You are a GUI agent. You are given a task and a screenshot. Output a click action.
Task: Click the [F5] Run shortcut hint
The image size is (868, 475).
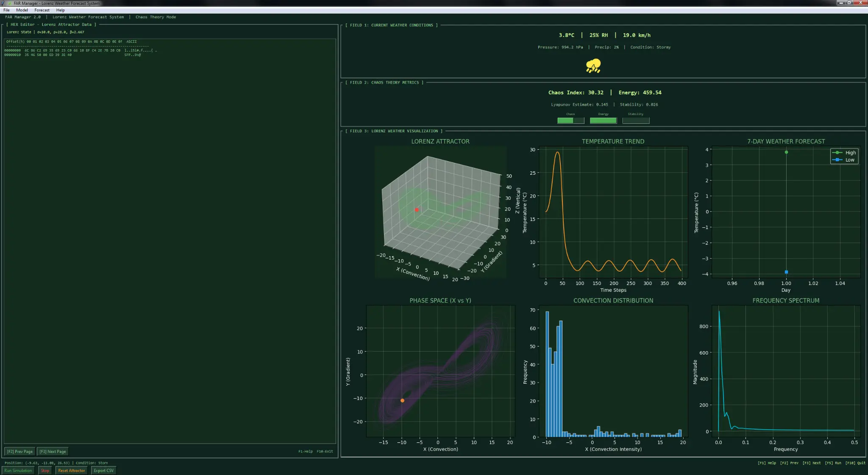pos(833,463)
